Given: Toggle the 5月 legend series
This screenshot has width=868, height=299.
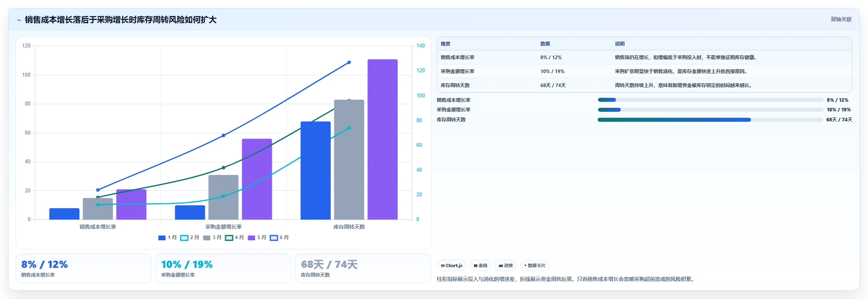Looking at the screenshot, I should pyautogui.click(x=257, y=238).
